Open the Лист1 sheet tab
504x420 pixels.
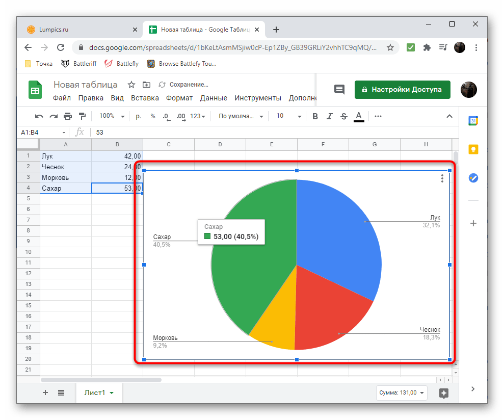(x=97, y=392)
